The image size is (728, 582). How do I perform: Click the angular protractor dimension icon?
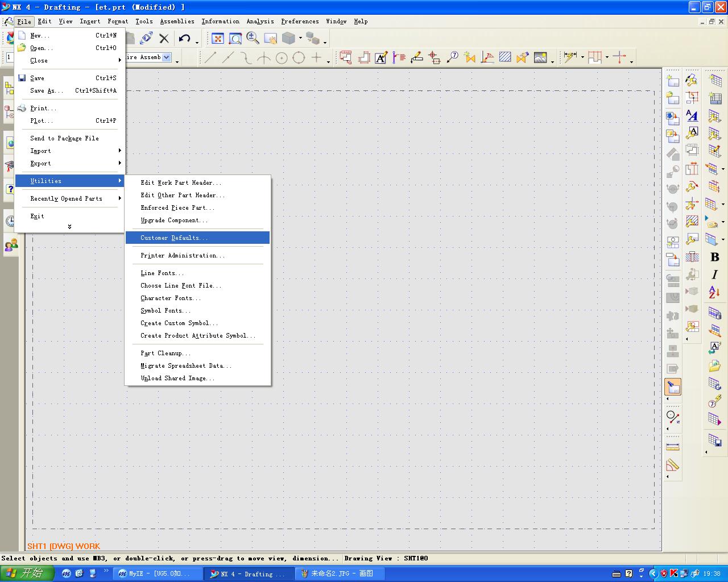click(x=673, y=465)
